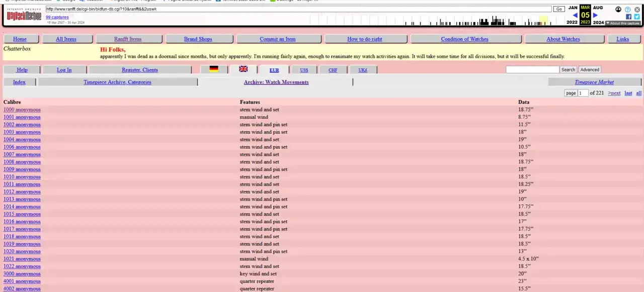Share capture on Twitter
Viewport: 644px width, 292px height.
click(636, 17)
